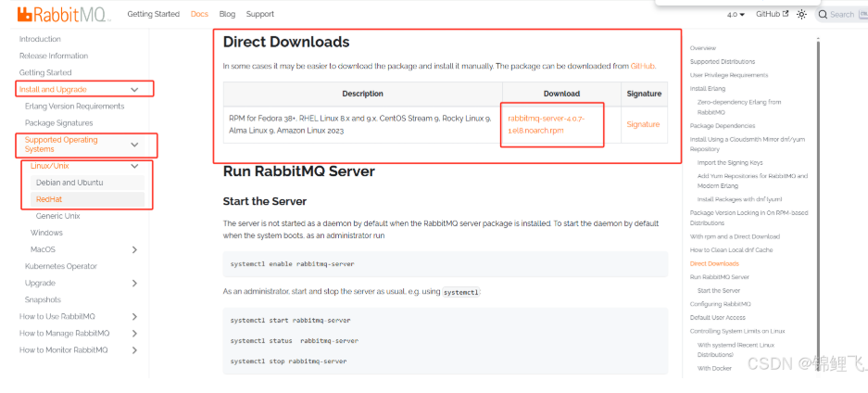Jump to Run RabbitMQ Server in contents

719,277
